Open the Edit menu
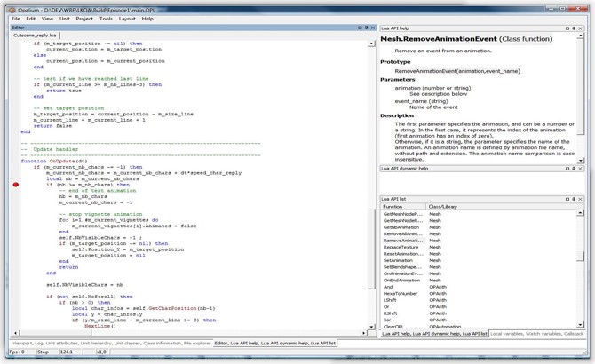The image size is (595, 364). (x=31, y=19)
